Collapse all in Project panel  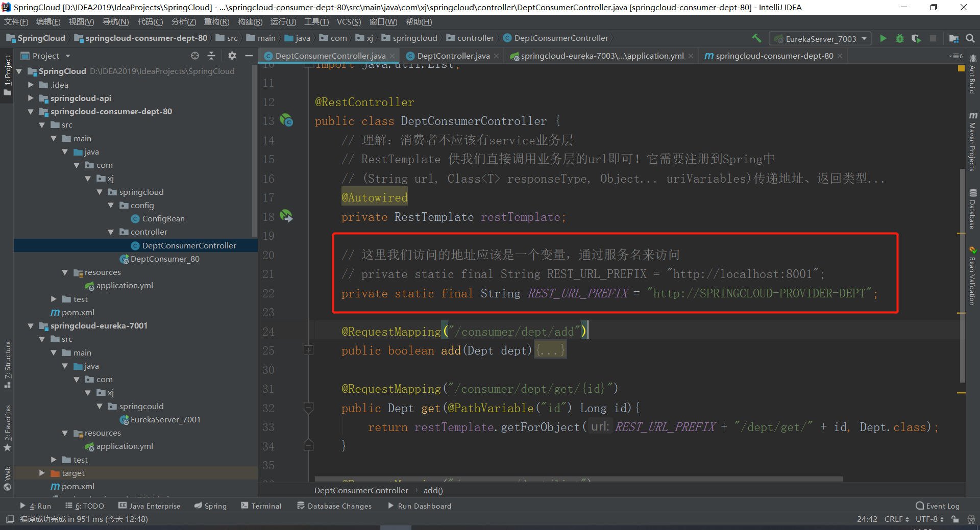coord(211,56)
